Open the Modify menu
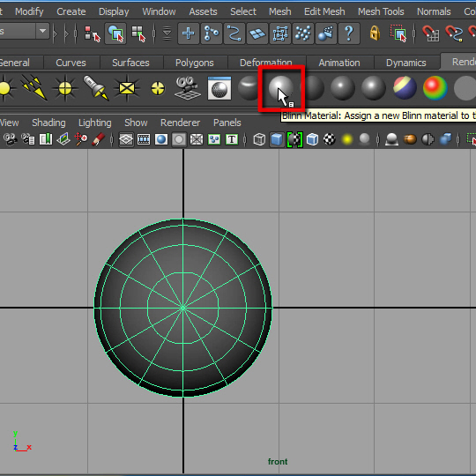 (x=29, y=11)
